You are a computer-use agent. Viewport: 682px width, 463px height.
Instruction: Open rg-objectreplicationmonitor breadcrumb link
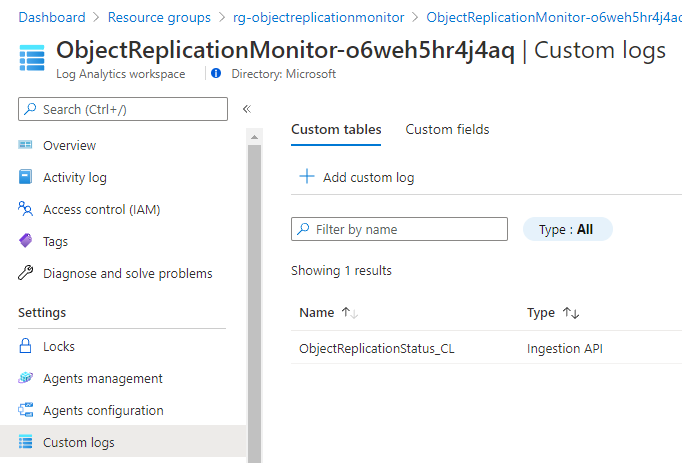coord(318,17)
